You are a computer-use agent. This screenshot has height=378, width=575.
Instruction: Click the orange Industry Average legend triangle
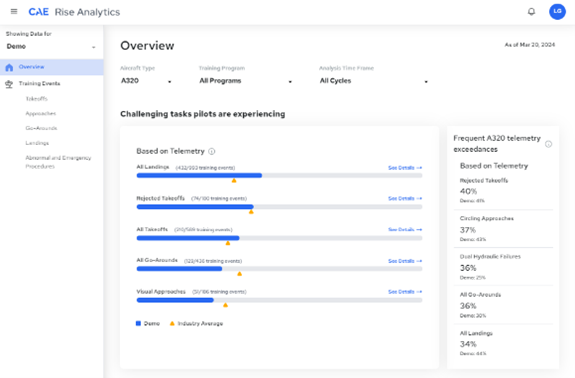click(172, 323)
